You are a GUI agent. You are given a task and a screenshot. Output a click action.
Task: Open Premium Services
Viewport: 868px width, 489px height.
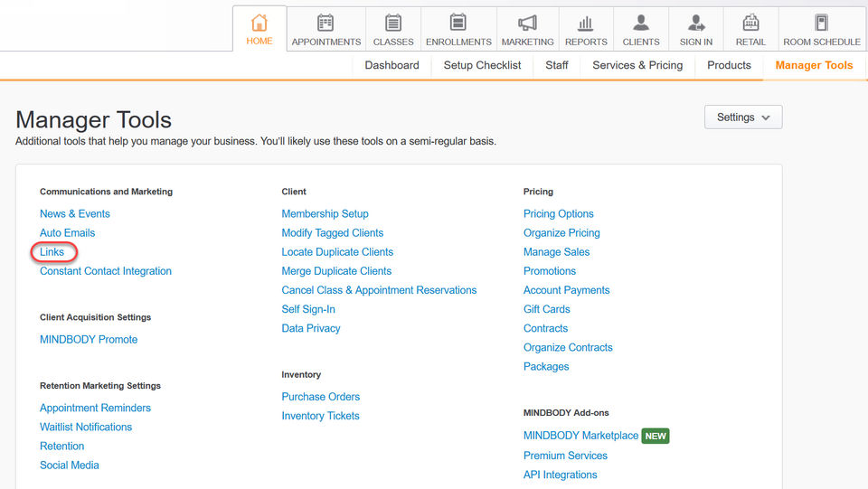click(x=565, y=456)
